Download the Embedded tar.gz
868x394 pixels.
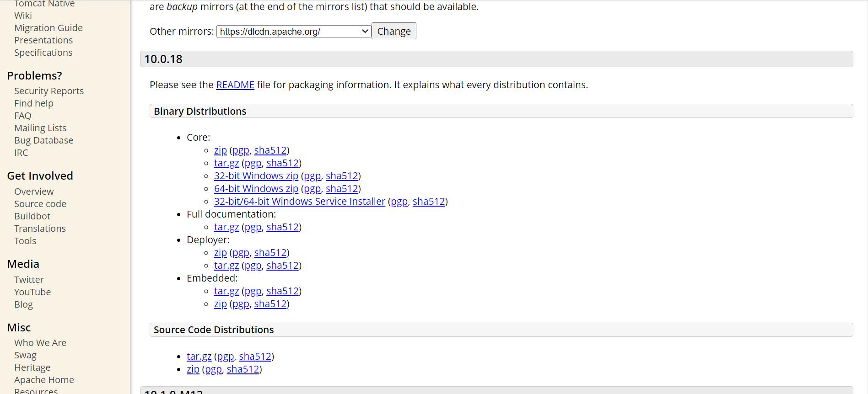point(226,291)
